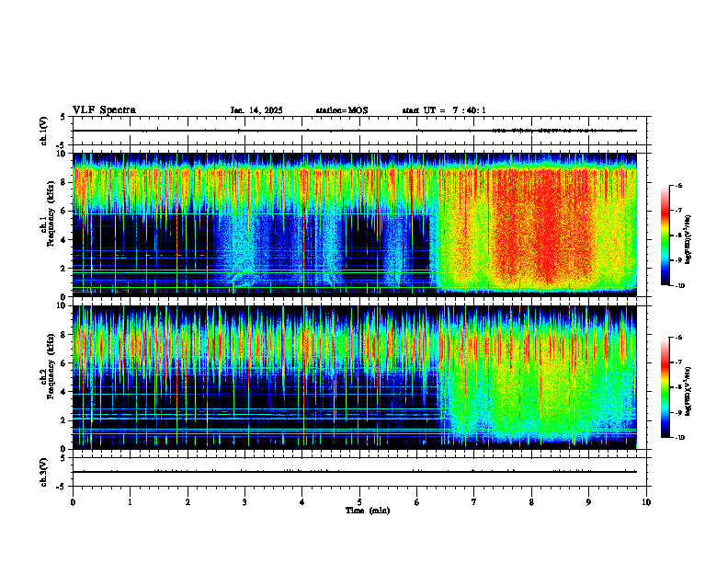Click the "ch.3(V)" waveform axis label
The width and height of the screenshot is (728, 563).
(x=44, y=472)
